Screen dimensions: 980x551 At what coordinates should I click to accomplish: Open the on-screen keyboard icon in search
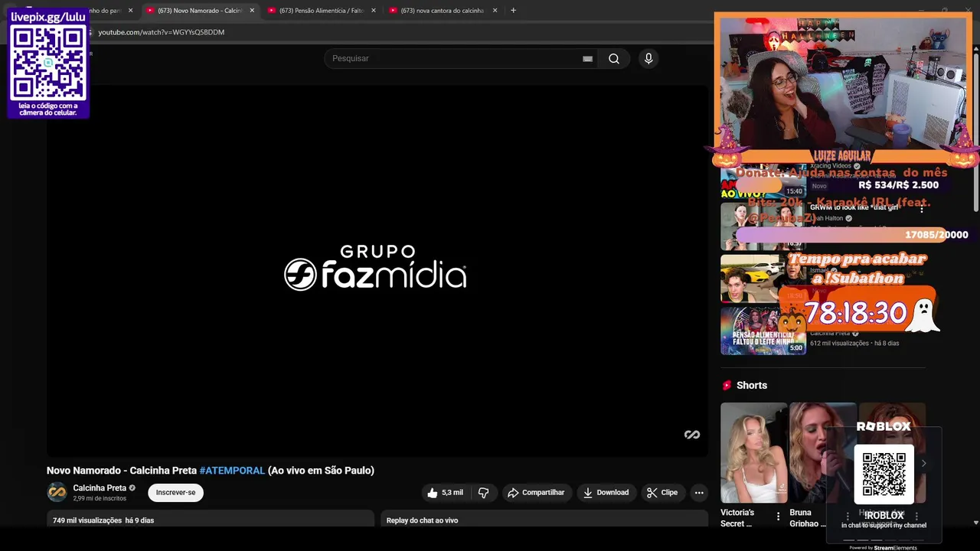(587, 59)
